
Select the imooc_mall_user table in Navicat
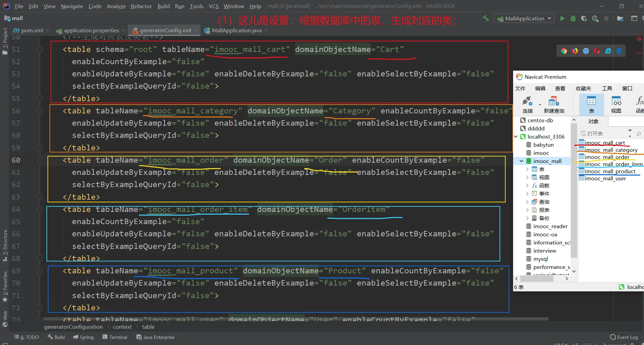pos(605,179)
